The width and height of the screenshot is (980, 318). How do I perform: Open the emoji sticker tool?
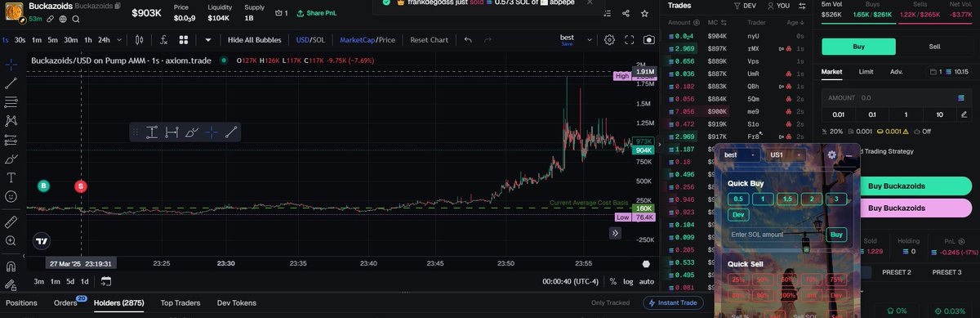click(x=11, y=196)
